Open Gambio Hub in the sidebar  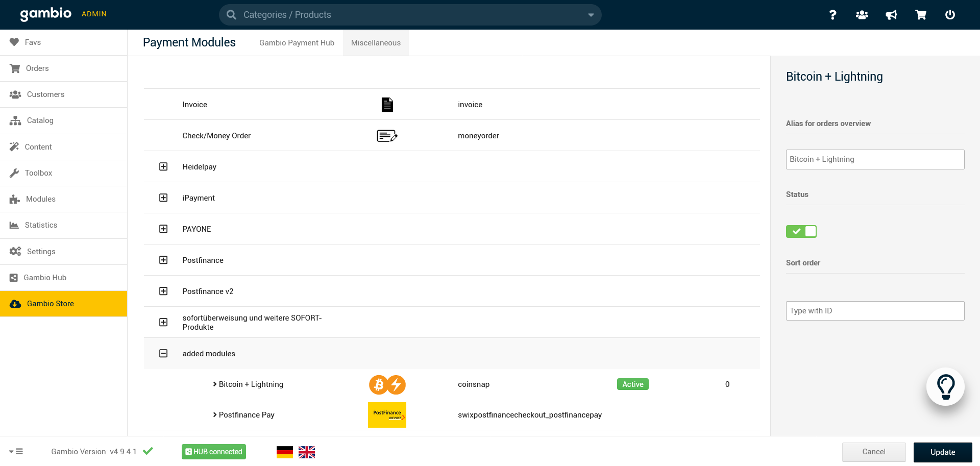coord(63,278)
